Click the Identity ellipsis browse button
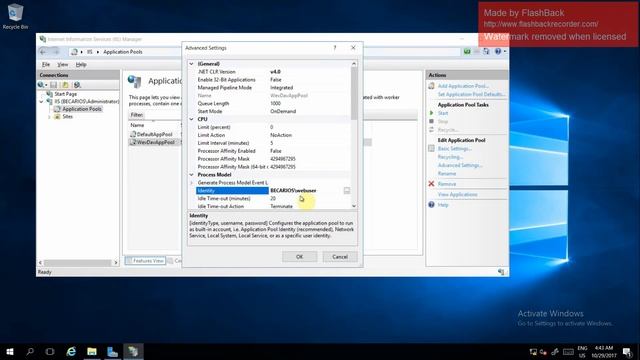The width and height of the screenshot is (640, 360). tap(347, 191)
